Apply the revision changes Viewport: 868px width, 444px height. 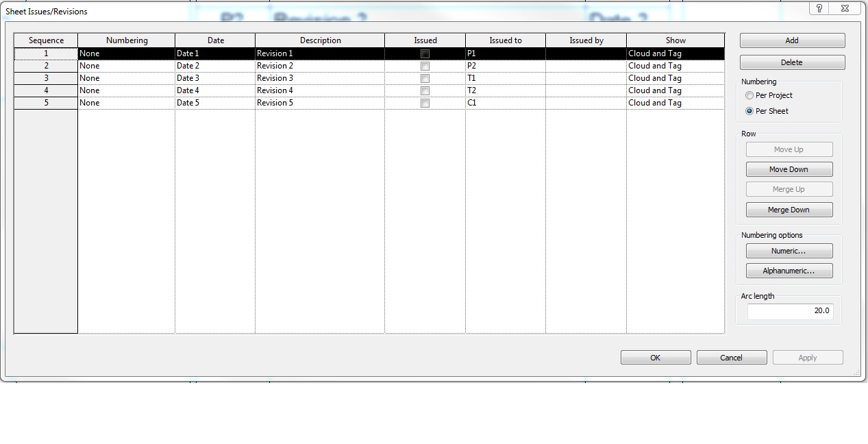pyautogui.click(x=808, y=357)
